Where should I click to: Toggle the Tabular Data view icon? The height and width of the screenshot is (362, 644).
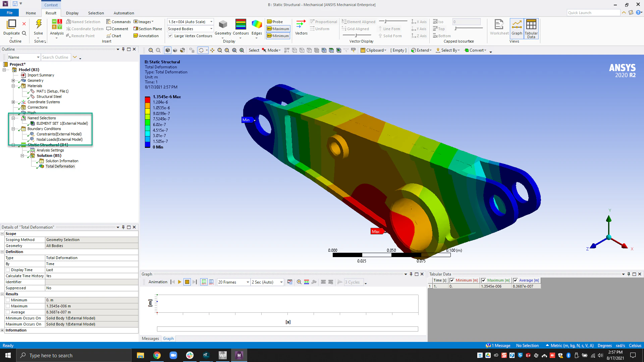click(x=531, y=24)
